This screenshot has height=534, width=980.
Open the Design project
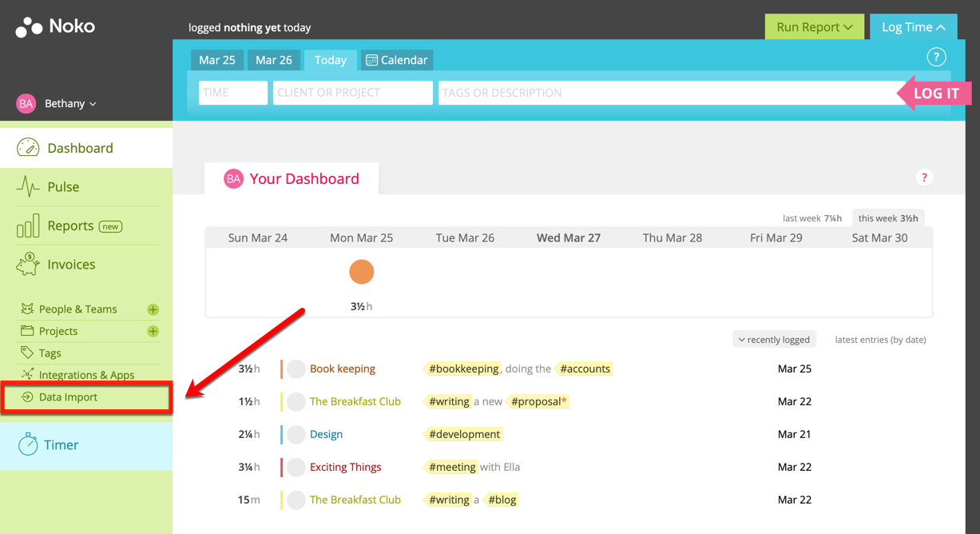point(326,434)
